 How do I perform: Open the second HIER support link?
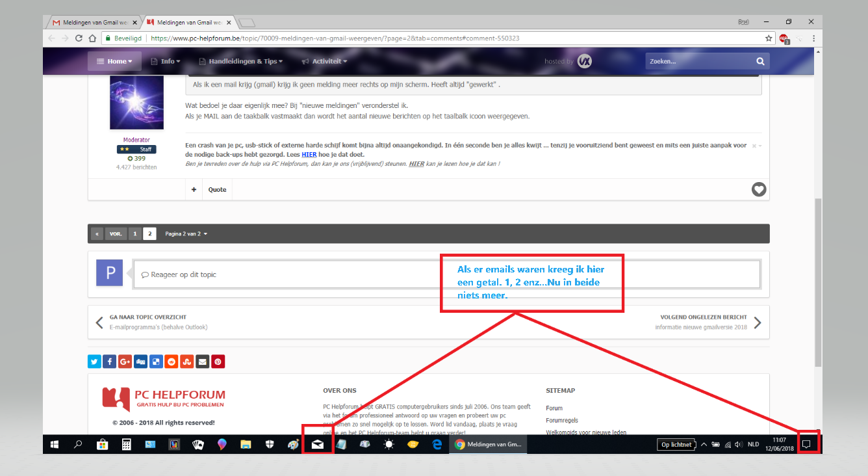click(416, 163)
